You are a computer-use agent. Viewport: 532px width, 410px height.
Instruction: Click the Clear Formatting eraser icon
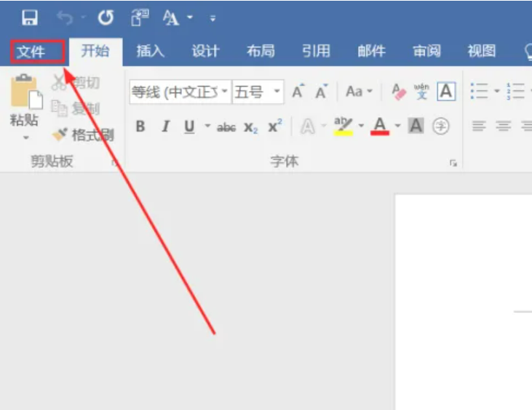tap(398, 92)
